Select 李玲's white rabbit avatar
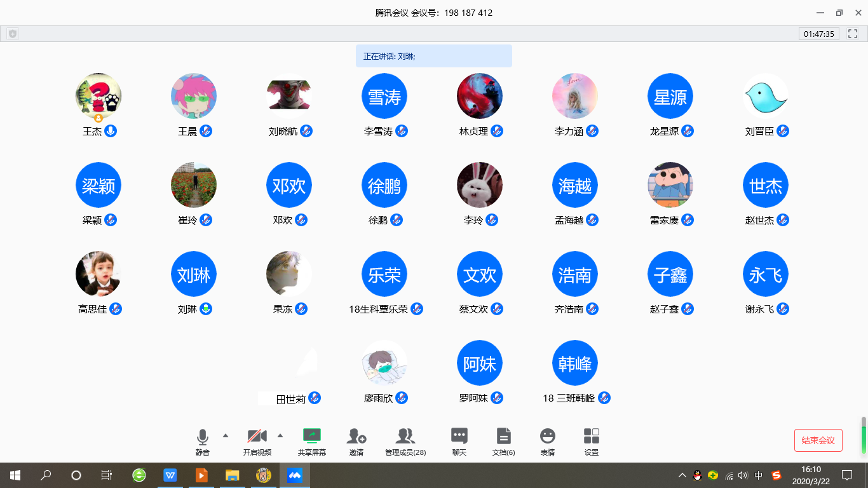 480,185
